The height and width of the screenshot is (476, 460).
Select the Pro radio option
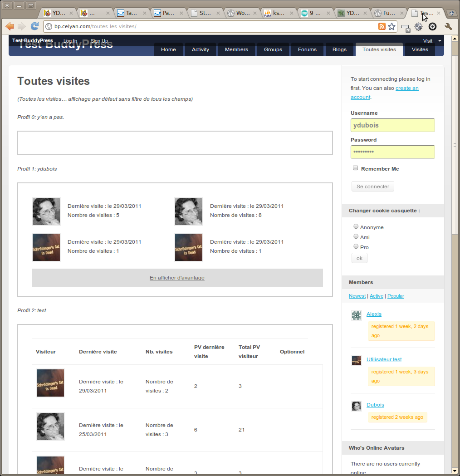356,246
